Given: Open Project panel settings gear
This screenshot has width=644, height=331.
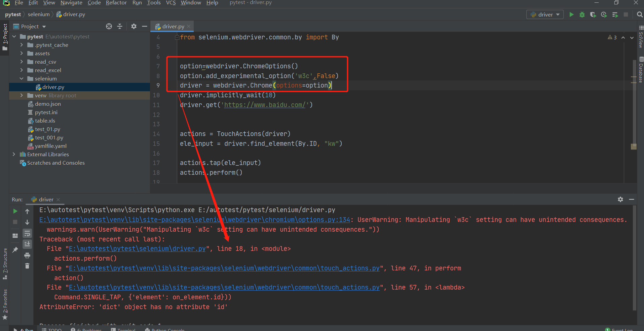Looking at the screenshot, I should coord(134,26).
